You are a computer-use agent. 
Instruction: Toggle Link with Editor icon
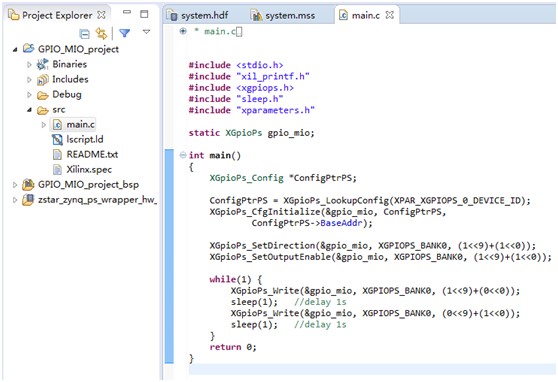pyautogui.click(x=101, y=34)
